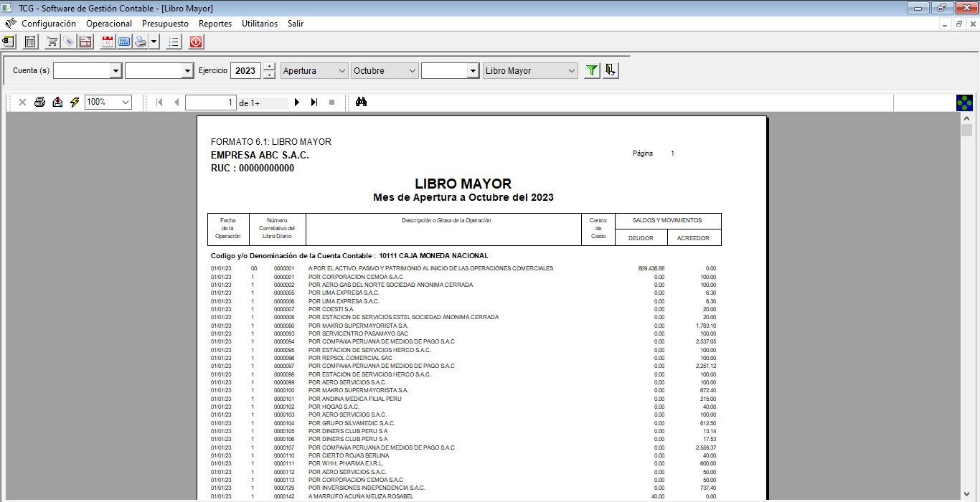Click the export report icon in viewer toolbar

(x=57, y=103)
